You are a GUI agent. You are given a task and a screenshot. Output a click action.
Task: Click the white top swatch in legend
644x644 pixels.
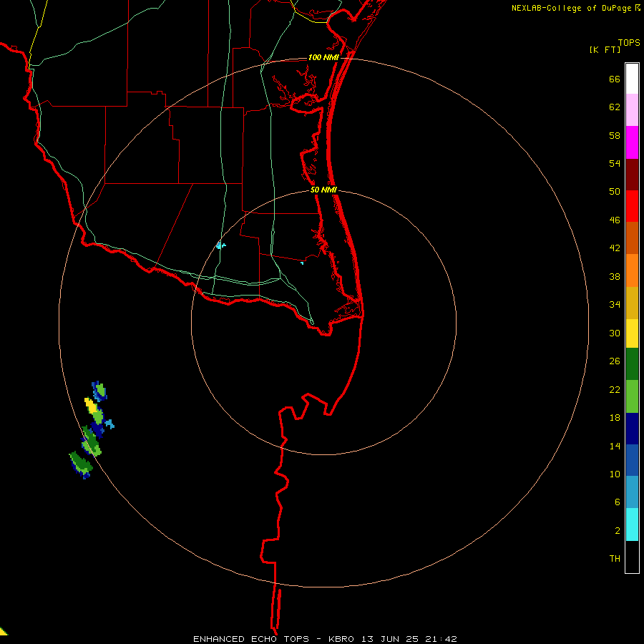pyautogui.click(x=632, y=79)
